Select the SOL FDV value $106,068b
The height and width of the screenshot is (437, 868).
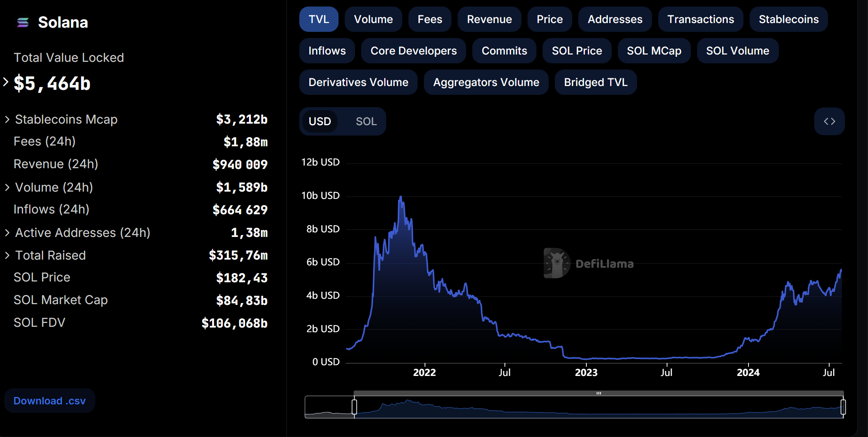[x=234, y=323]
